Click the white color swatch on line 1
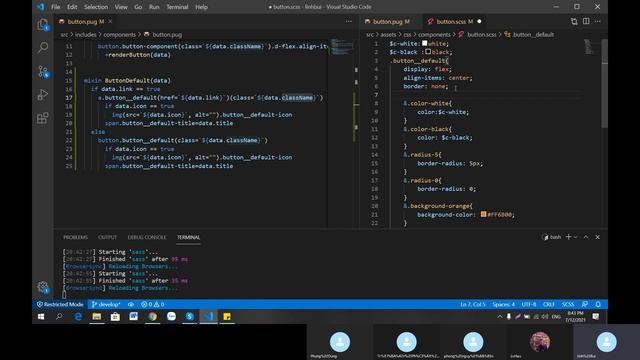 424,43
